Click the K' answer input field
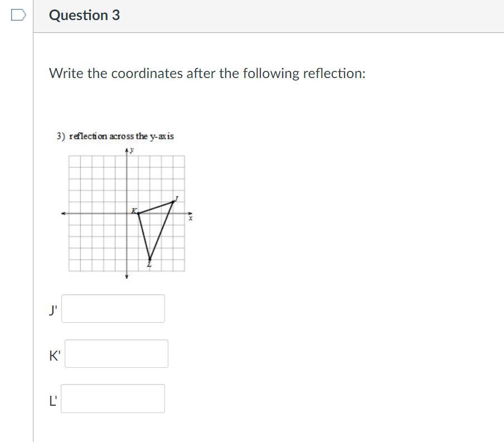 tap(116, 353)
